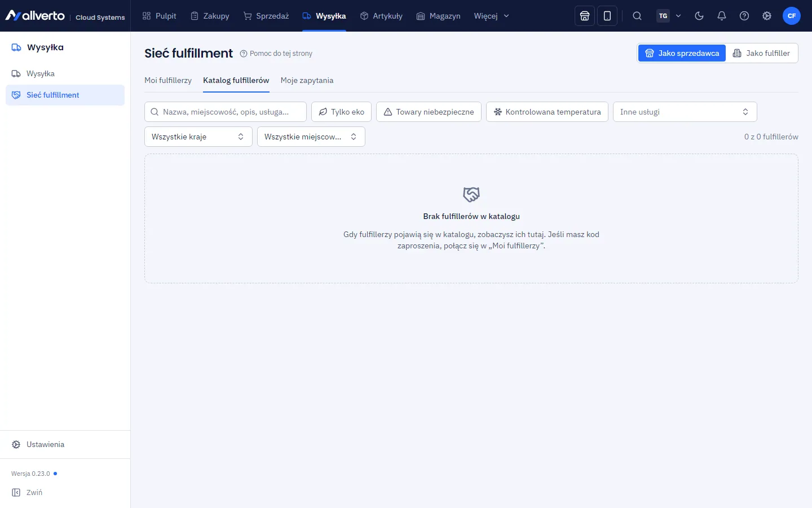Open CF user avatar menu
Image resolution: width=812 pixels, height=508 pixels.
[x=792, y=16]
